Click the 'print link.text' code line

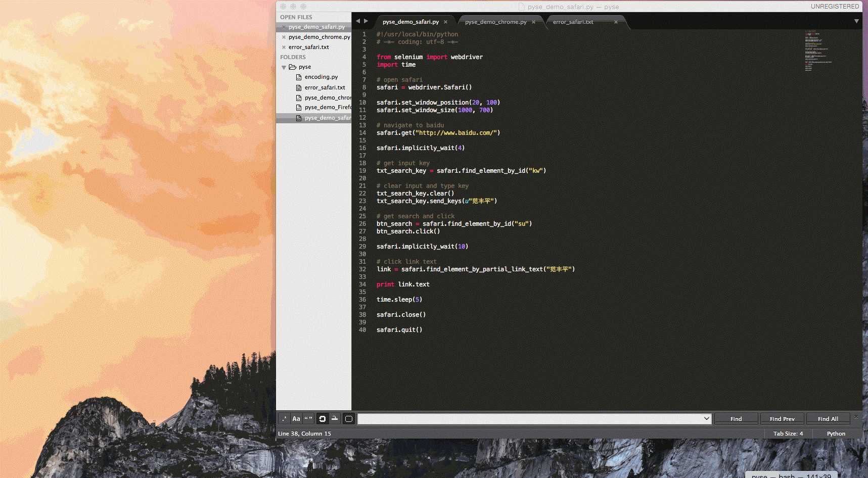(403, 284)
